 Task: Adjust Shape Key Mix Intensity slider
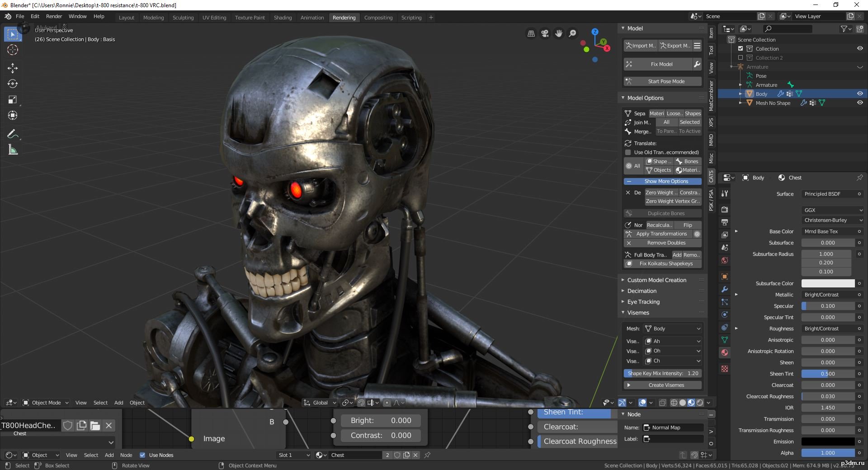[x=663, y=373]
